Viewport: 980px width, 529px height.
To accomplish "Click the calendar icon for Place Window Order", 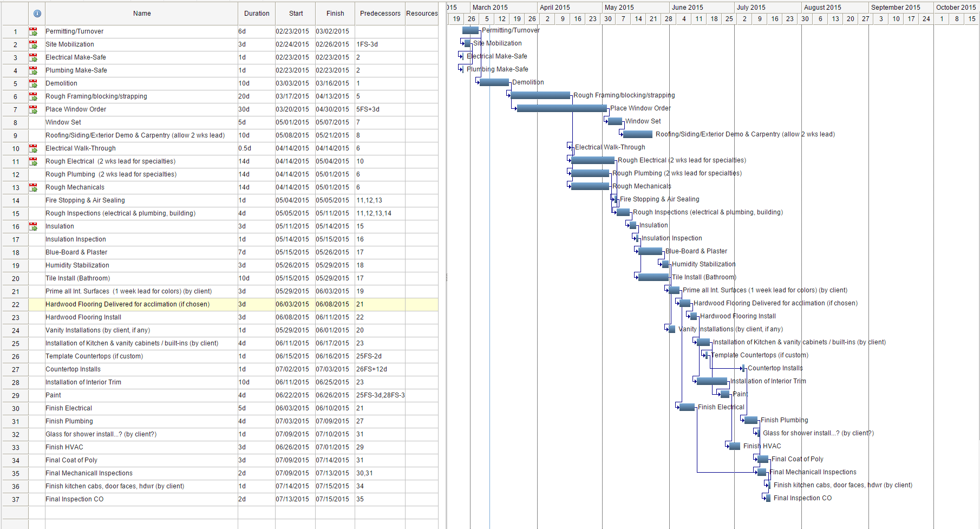I will [34, 109].
